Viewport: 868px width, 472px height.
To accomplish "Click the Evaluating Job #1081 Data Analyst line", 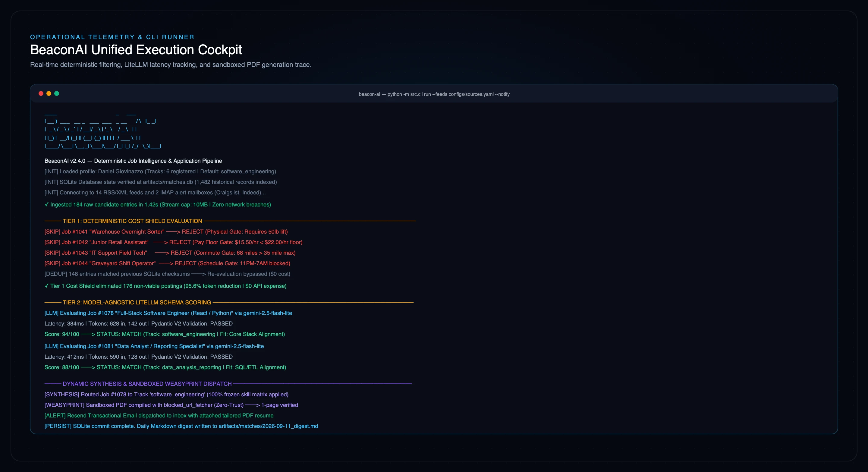I will (154, 346).
